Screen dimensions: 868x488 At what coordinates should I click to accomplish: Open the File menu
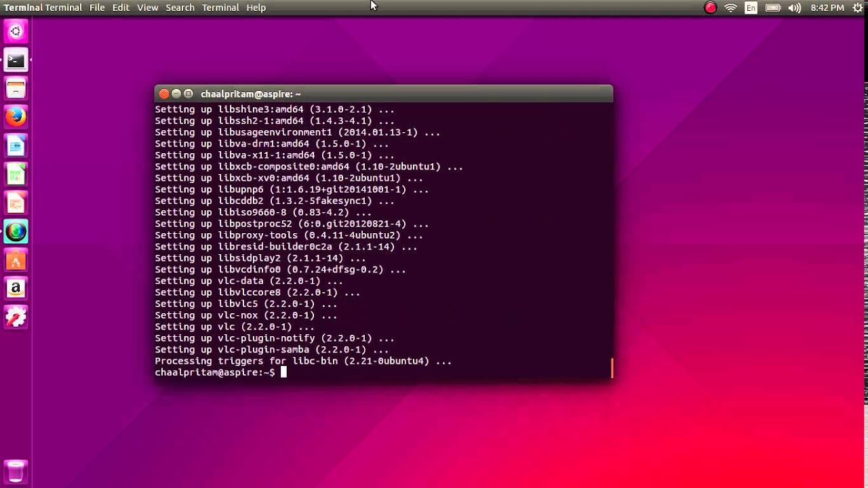[97, 7]
